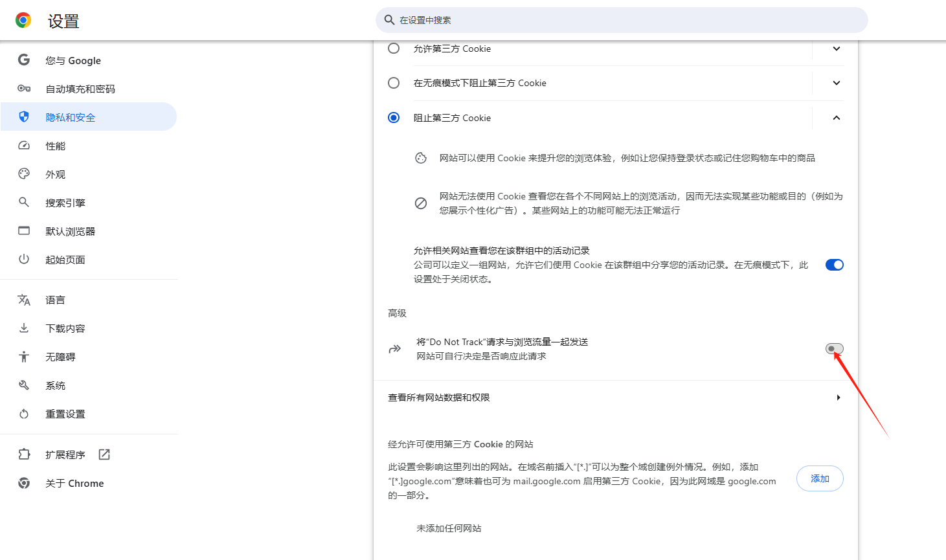The height and width of the screenshot is (560, 946).
Task: Click the Google G sidebar icon
Action: (x=24, y=60)
